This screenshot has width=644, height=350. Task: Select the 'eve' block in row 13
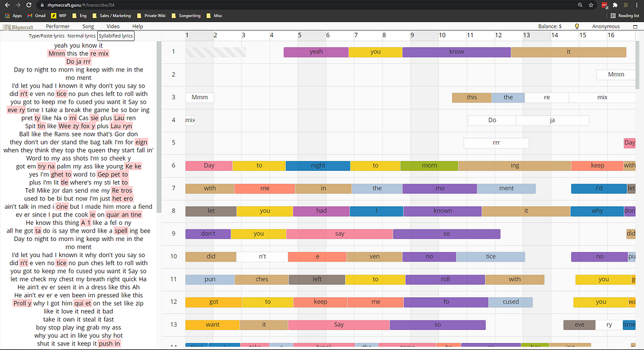pyautogui.click(x=580, y=325)
